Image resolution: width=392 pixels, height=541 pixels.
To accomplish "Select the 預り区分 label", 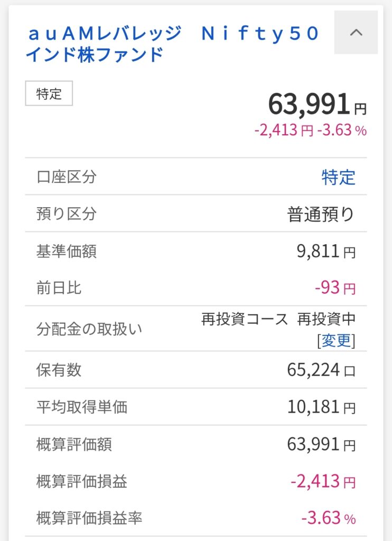I will tap(67, 214).
